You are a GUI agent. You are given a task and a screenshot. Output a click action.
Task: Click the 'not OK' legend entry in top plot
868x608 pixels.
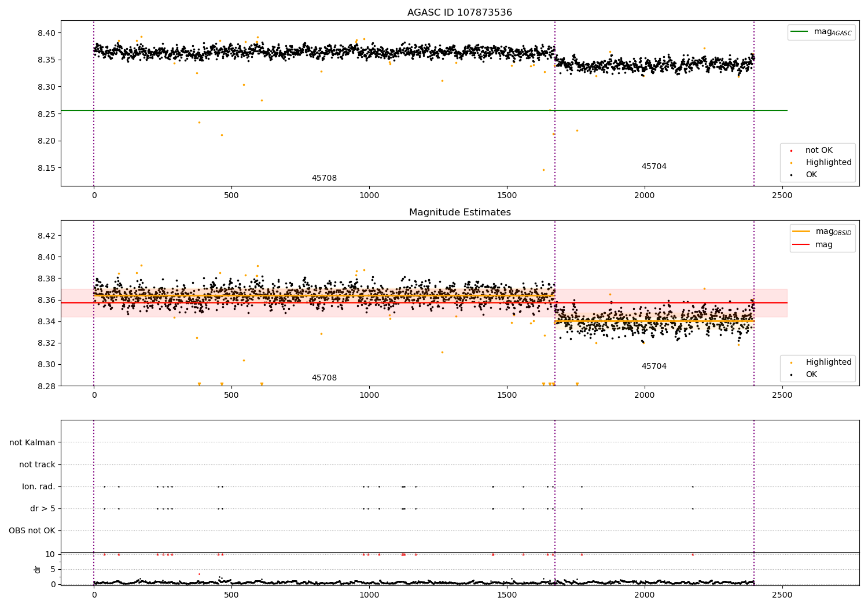point(818,151)
